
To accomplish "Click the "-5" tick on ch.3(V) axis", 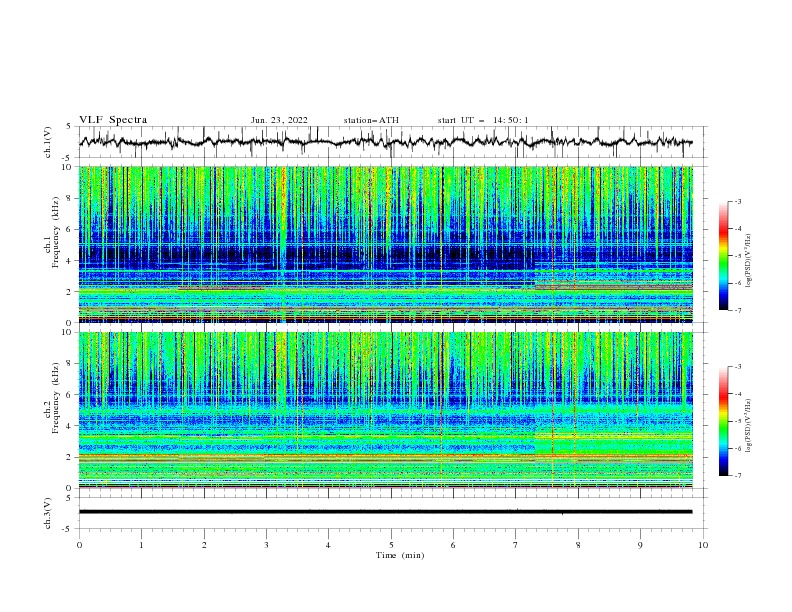I will 68,529.
